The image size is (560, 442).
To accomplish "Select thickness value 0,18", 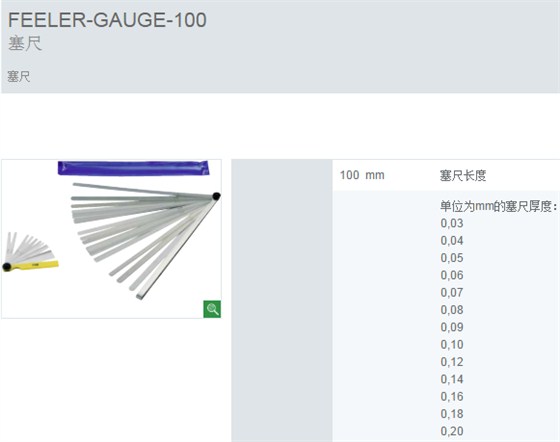I will tap(452, 414).
